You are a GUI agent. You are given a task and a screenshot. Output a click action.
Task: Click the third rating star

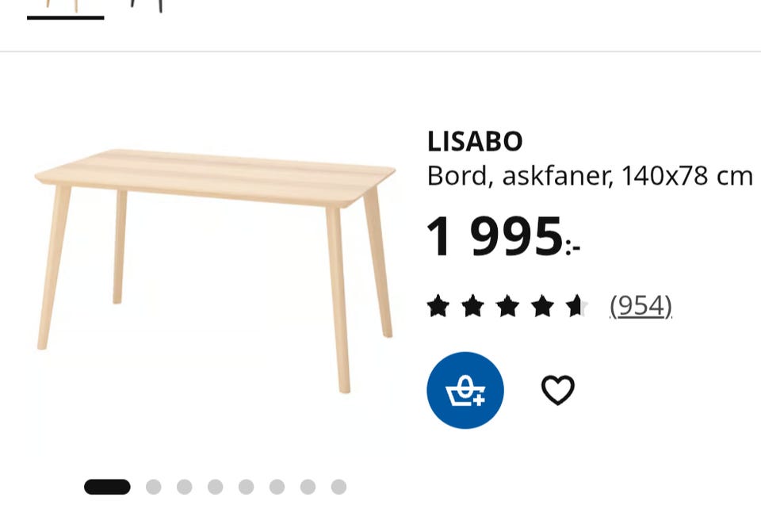point(507,306)
